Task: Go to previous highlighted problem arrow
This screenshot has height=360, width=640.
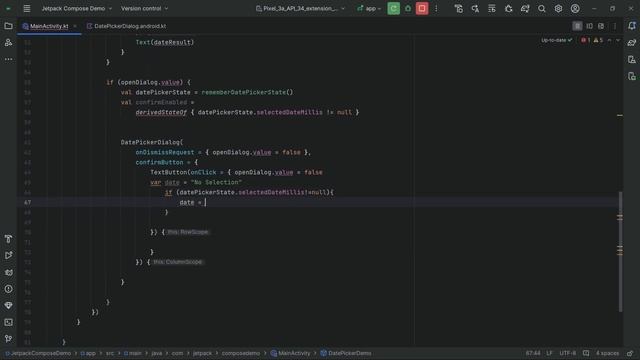Action: tap(609, 40)
